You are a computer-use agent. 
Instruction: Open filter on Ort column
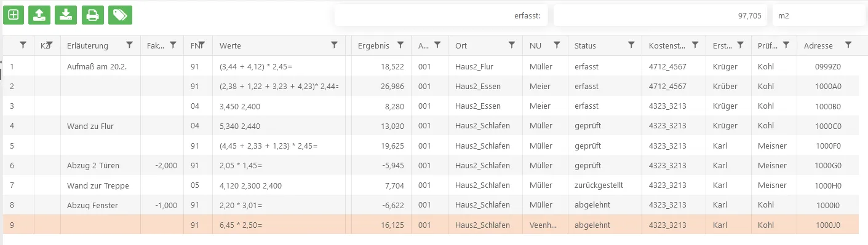tap(512, 45)
